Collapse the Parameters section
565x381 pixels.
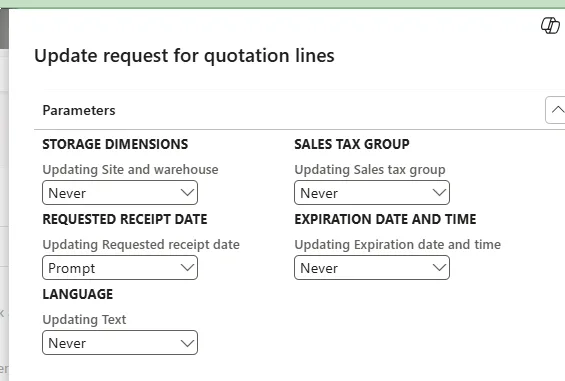click(556, 110)
